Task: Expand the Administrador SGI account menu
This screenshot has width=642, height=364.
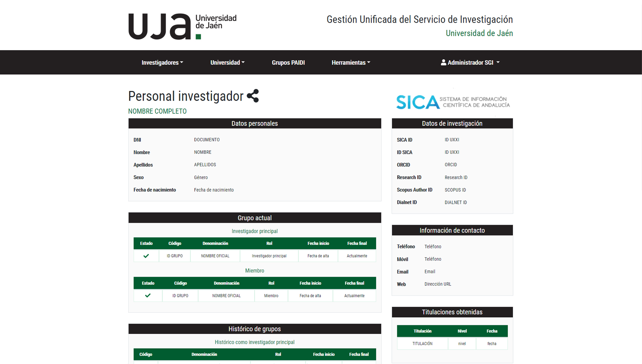Action: [x=470, y=63]
